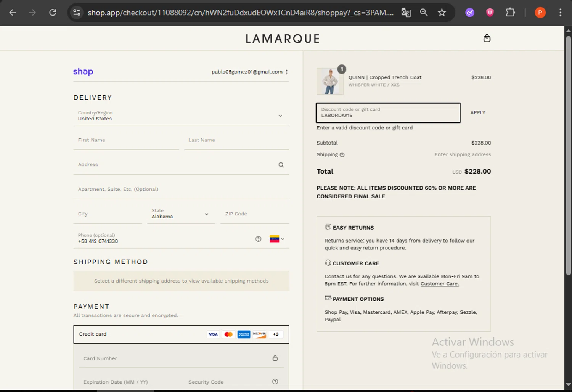Click the browser forward arrow

[x=32, y=13]
